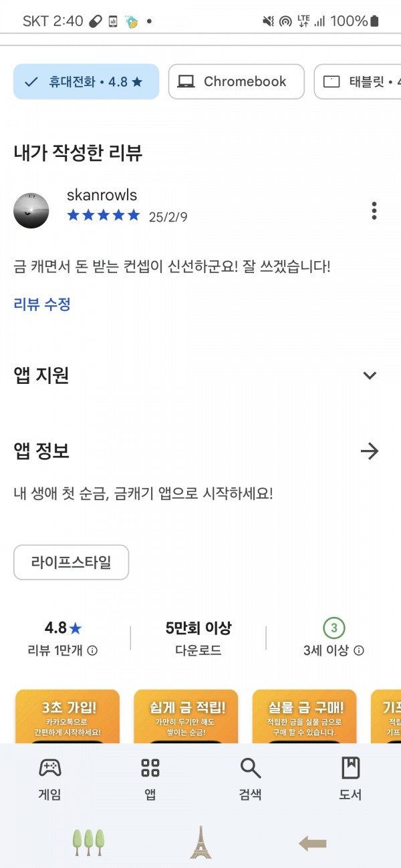Select the 앱 grid icon
401x868 pixels.
tap(150, 768)
